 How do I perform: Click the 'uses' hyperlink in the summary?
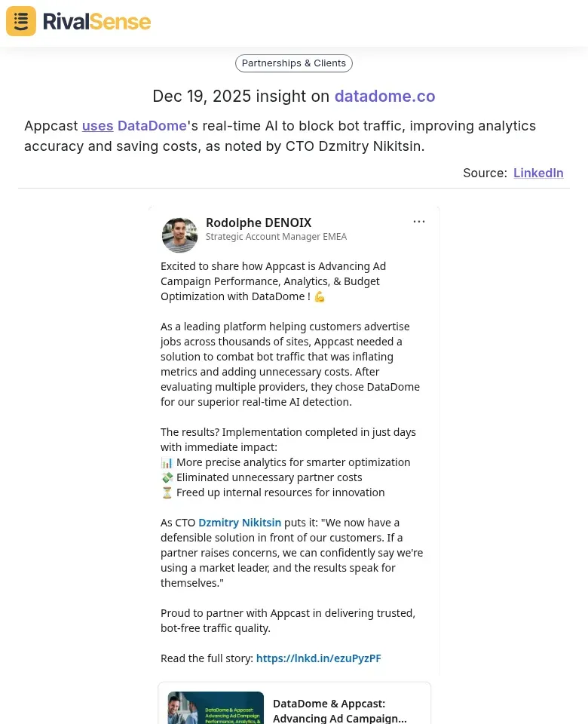(97, 125)
